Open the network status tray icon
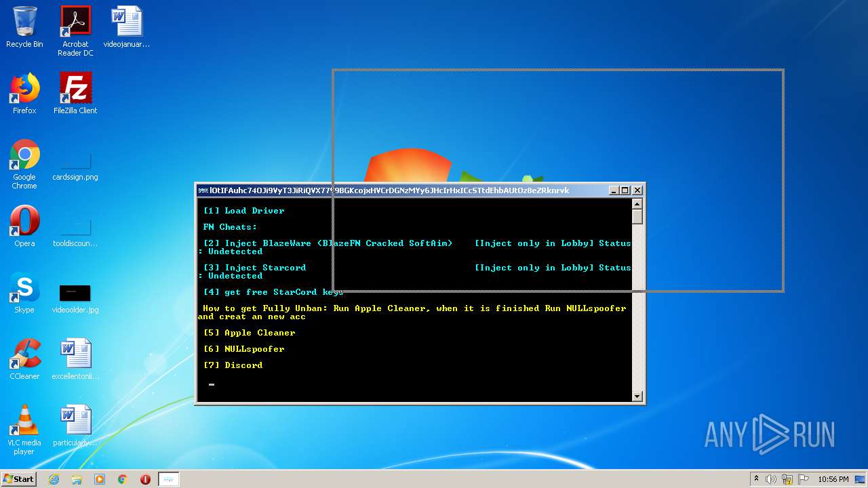The image size is (868, 488). pos(787,479)
